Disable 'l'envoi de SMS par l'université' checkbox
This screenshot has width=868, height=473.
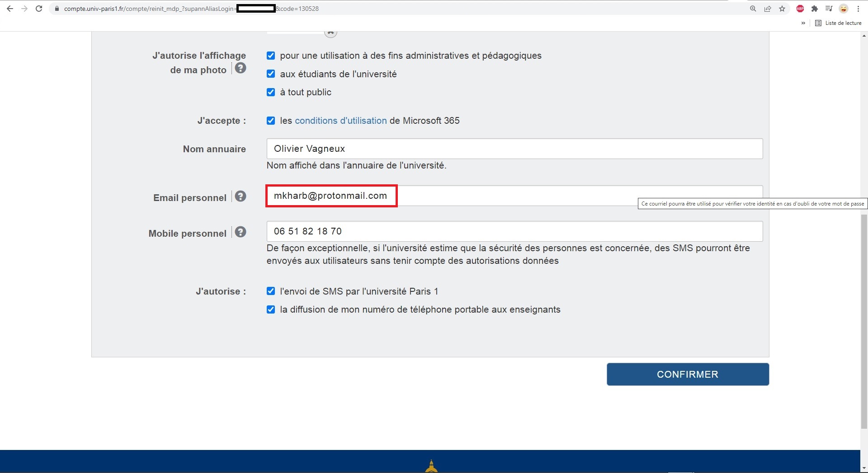[271, 291]
